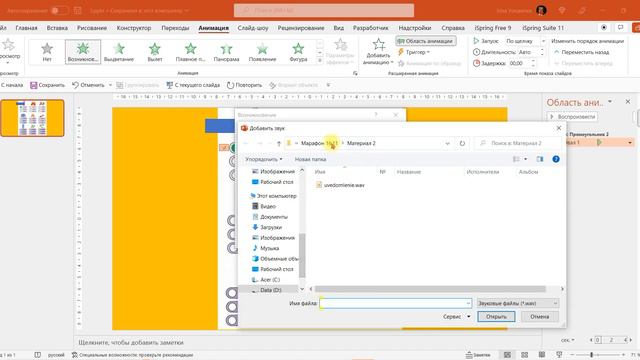Start slideshow С текущего слайда

[193, 85]
